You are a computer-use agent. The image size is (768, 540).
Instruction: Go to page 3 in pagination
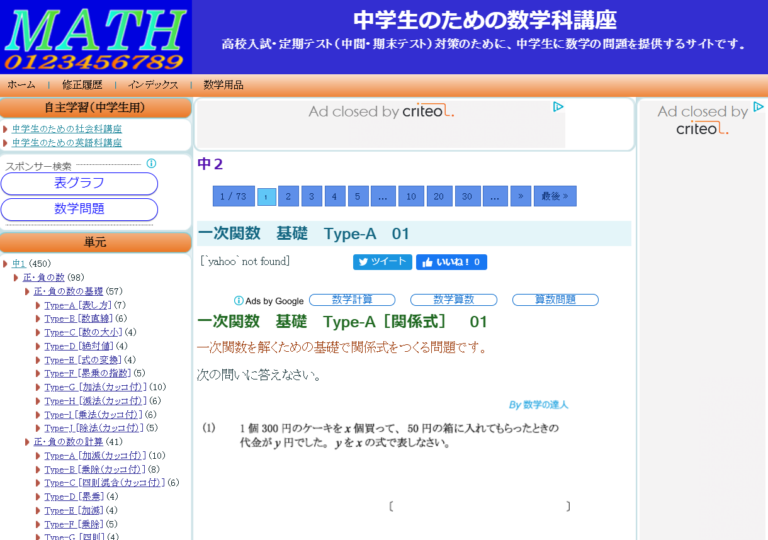(312, 196)
